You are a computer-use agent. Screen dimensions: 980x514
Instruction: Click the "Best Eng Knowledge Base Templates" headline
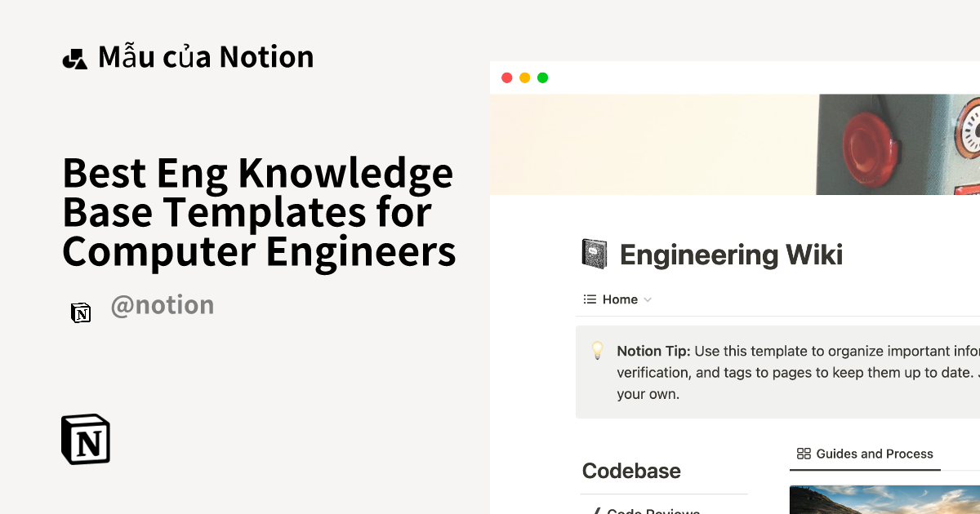tap(258, 212)
